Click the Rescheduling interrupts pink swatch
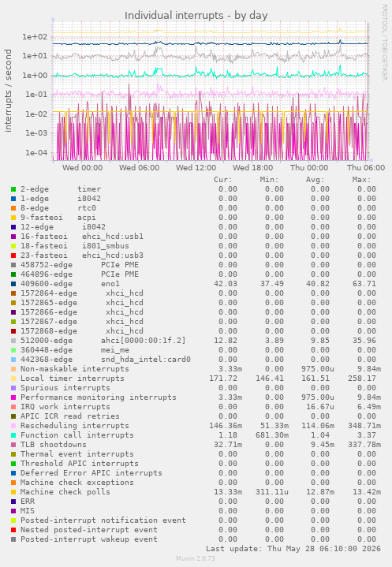 13,426
